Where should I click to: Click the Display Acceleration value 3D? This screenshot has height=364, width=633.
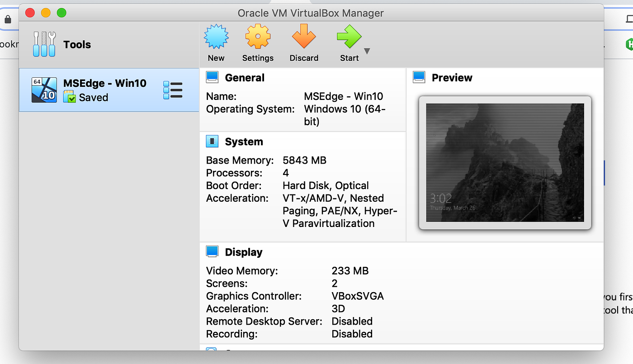[338, 309]
